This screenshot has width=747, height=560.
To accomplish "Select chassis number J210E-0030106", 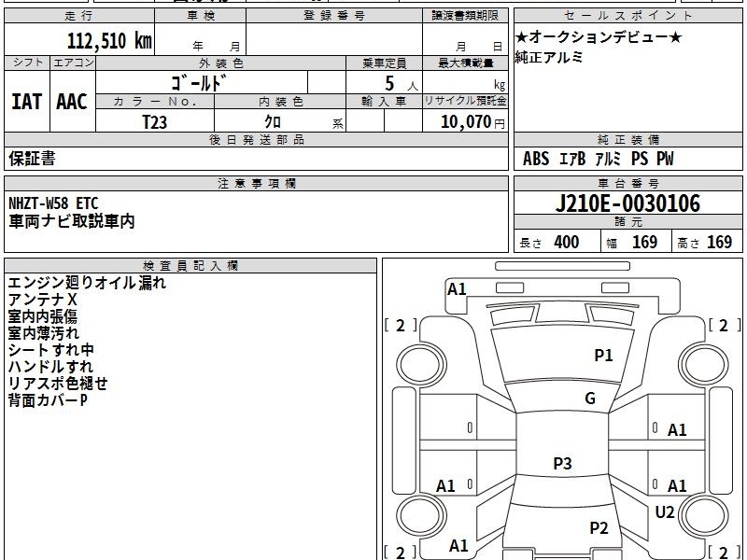I will tap(627, 203).
